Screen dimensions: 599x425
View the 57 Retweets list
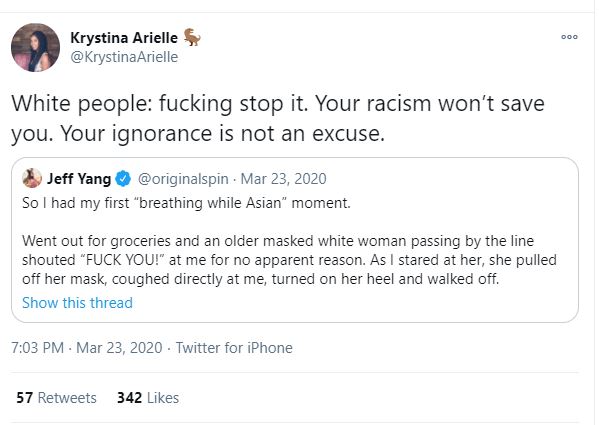coord(56,398)
